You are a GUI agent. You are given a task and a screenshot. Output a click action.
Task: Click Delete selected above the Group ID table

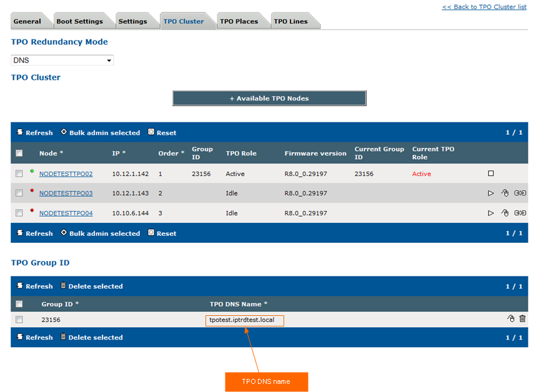tap(92, 286)
